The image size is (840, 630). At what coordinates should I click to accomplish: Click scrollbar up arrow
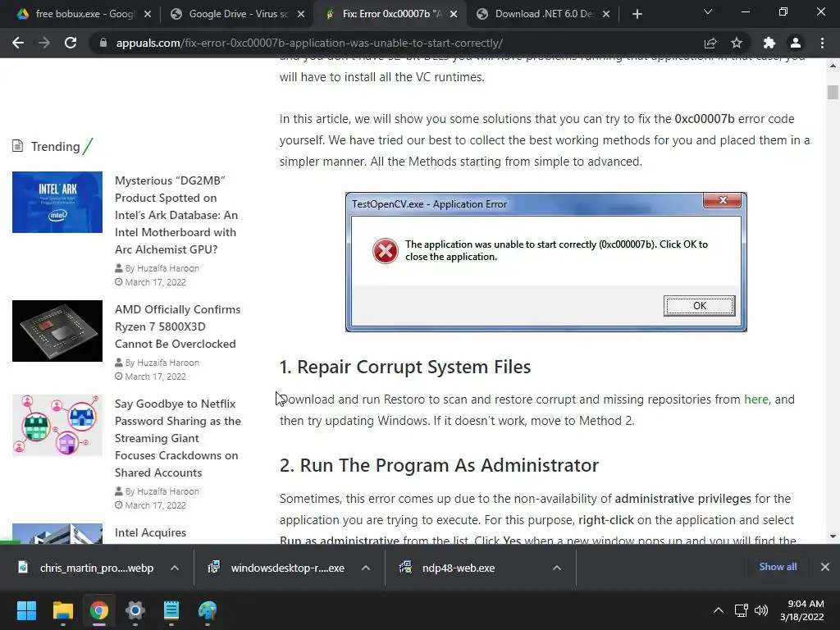833,66
